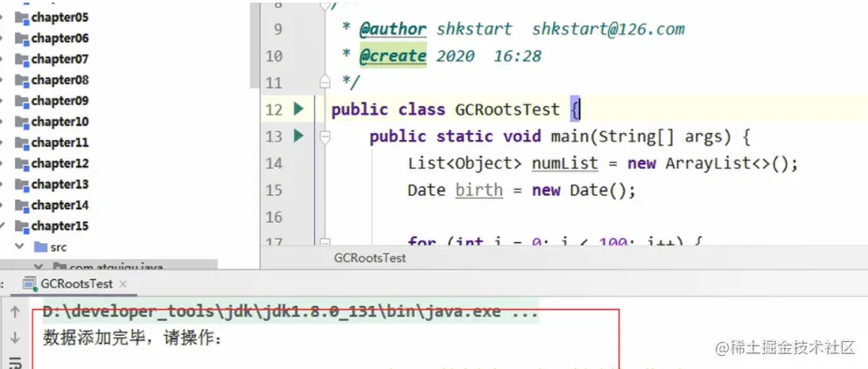This screenshot has width=868, height=369.
Task: Expand the chapter05 tree node
Action: [x=3, y=17]
